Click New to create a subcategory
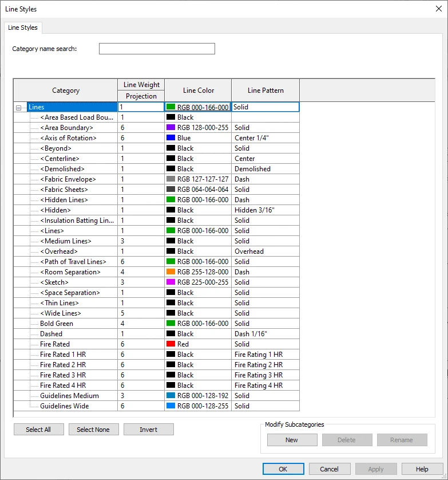 pyautogui.click(x=292, y=440)
